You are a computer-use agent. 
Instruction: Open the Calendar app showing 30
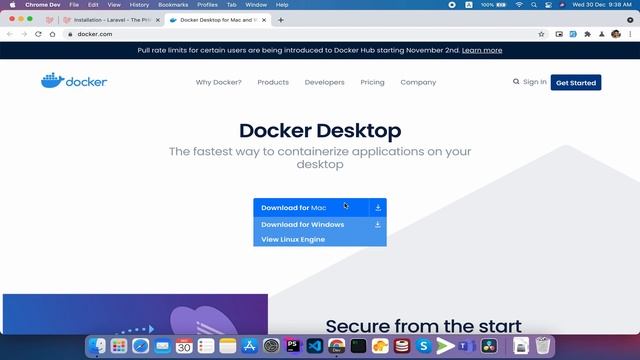pyautogui.click(x=184, y=346)
